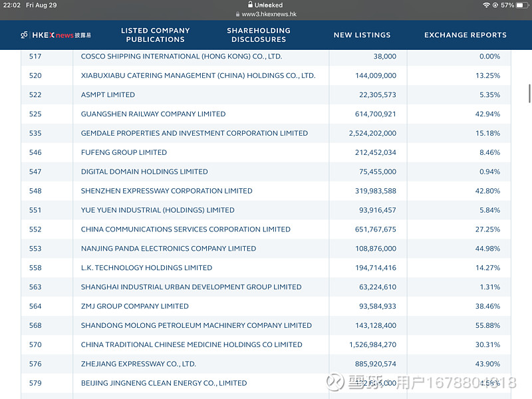Screen dimensions: 532x399
Task: Select Fufeng Group Limited name
Action: (x=124, y=152)
